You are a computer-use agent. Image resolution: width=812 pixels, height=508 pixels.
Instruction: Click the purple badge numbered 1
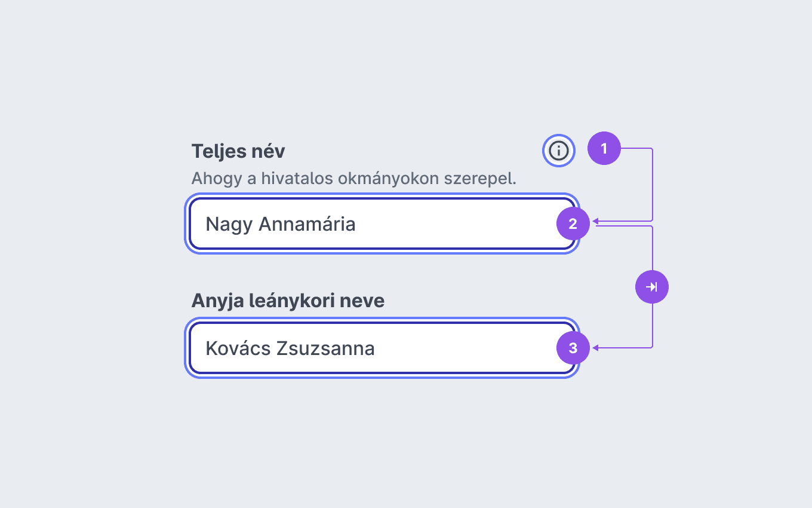604,148
